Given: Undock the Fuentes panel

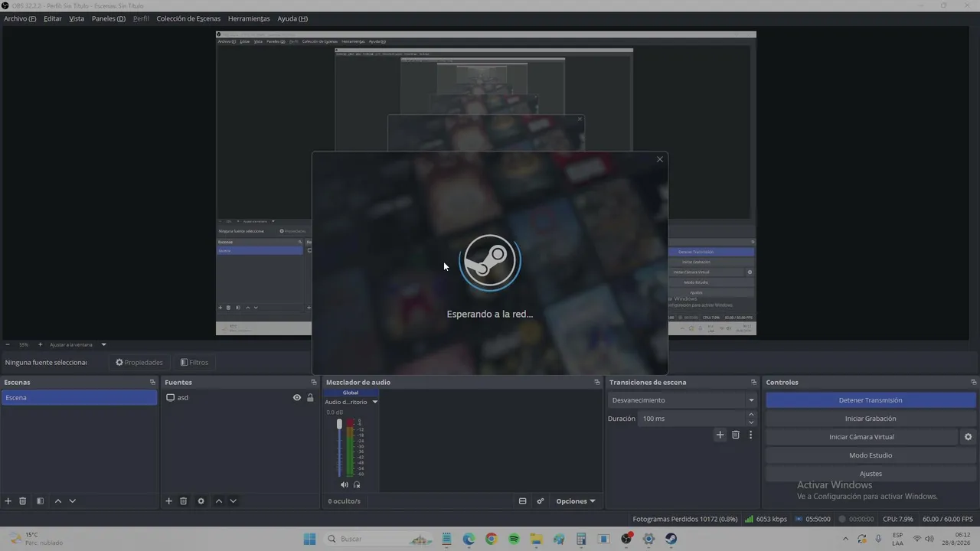Looking at the screenshot, I should (313, 382).
